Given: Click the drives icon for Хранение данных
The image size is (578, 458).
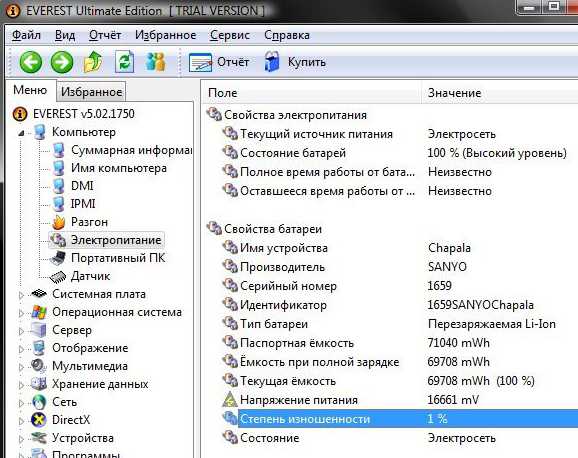Looking at the screenshot, I should click(39, 384).
